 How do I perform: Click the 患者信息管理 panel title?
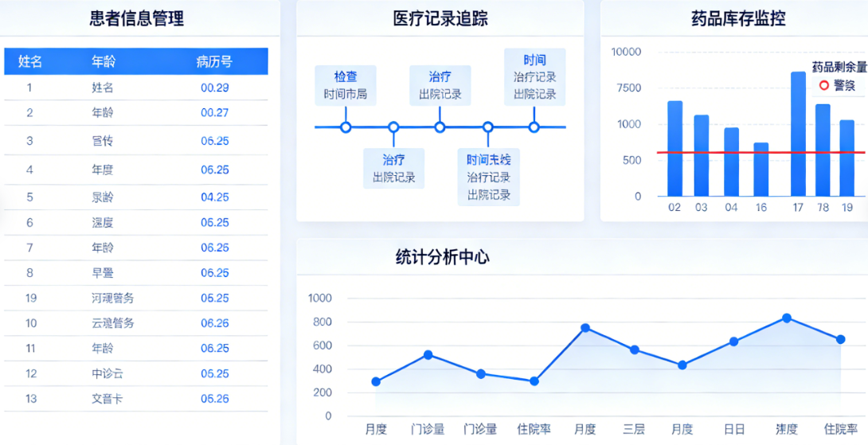click(x=137, y=18)
